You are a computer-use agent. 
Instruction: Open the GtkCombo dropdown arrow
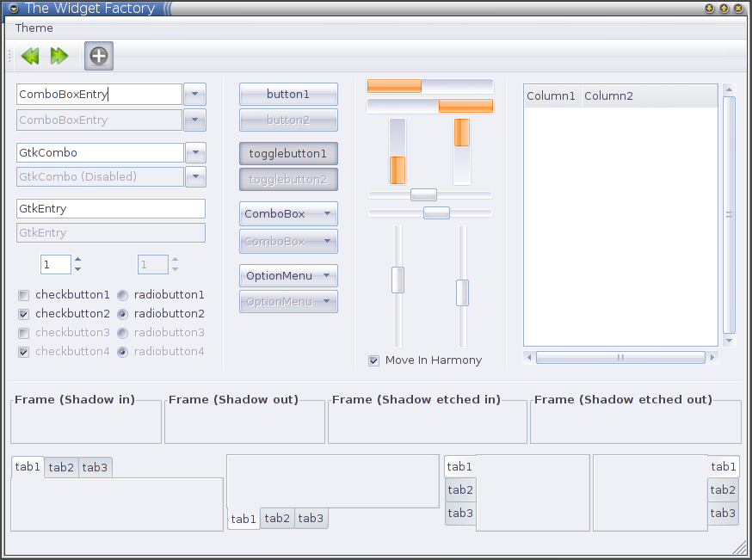point(195,153)
